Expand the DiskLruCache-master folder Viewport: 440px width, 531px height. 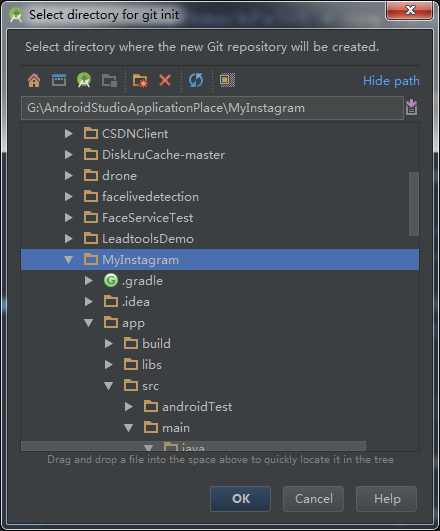pyautogui.click(x=69, y=154)
